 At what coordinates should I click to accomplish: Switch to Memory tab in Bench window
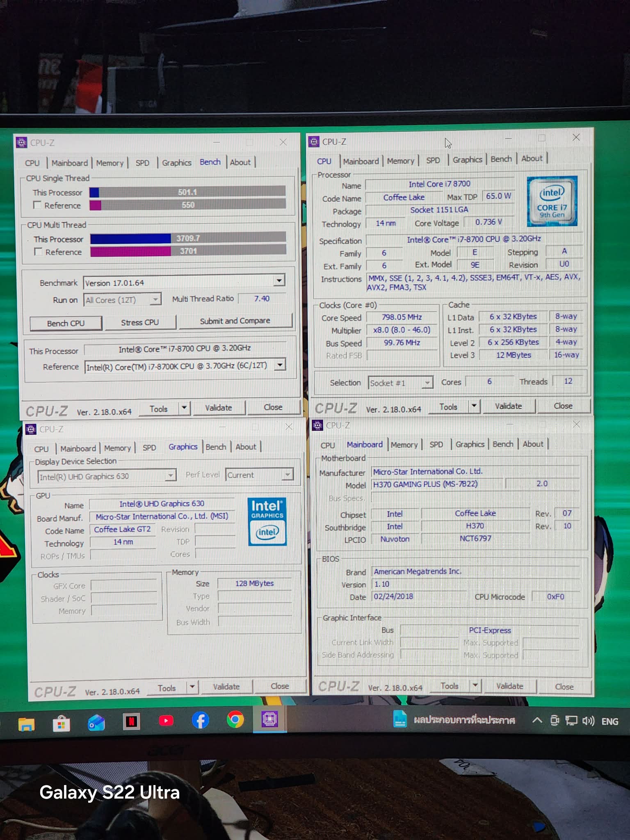pyautogui.click(x=110, y=163)
